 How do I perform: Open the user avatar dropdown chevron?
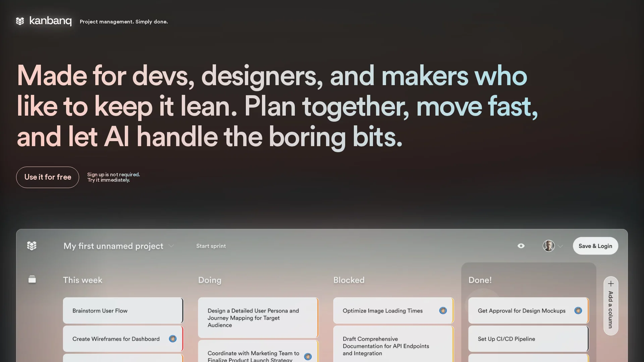(560, 246)
